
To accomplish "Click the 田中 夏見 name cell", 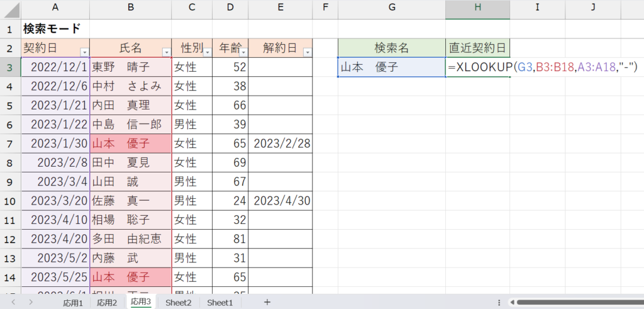I will coord(130,163).
